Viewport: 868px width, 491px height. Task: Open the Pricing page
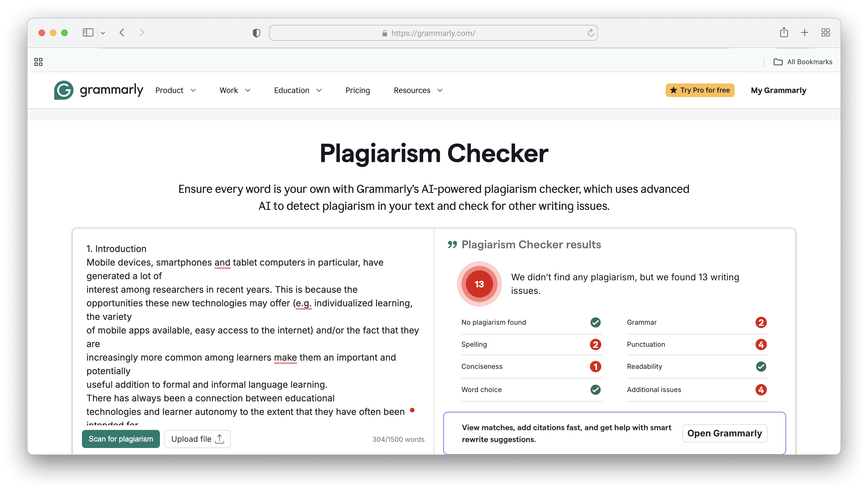[357, 91]
